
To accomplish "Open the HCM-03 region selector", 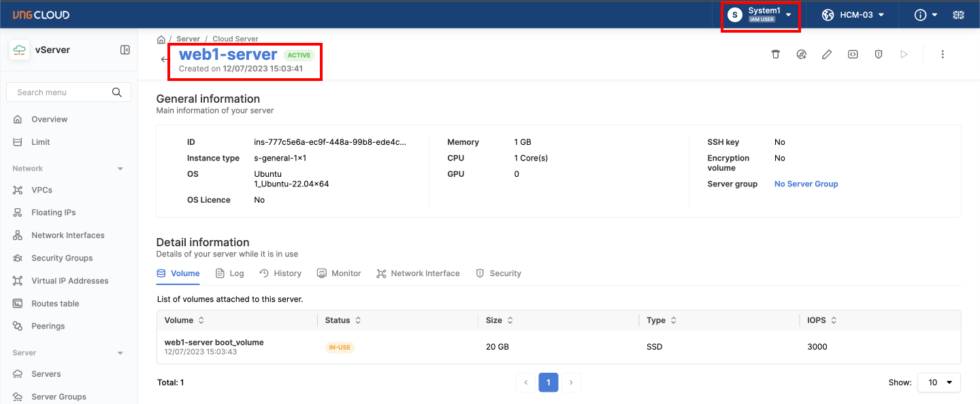I will point(853,15).
